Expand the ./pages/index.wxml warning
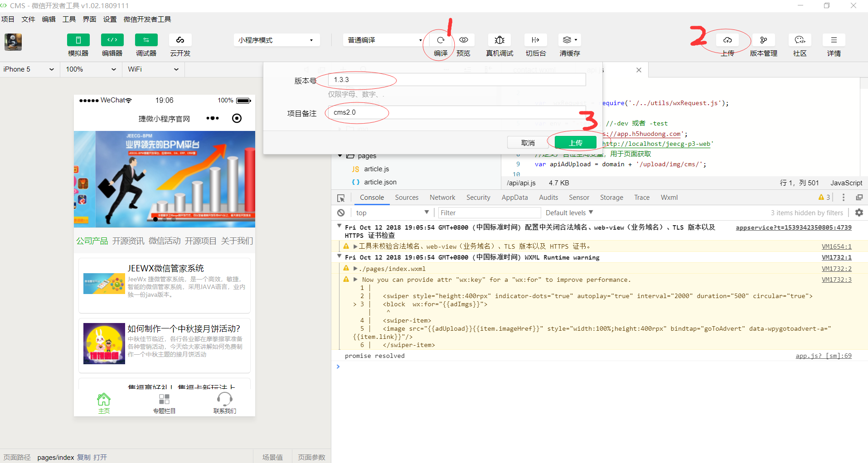Screen dimensions: 868x463 pos(355,269)
